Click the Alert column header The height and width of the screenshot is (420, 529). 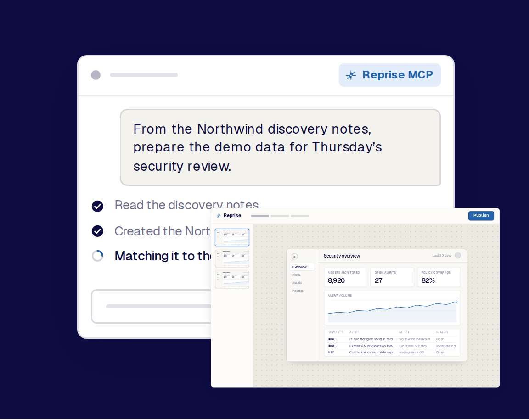tap(354, 332)
